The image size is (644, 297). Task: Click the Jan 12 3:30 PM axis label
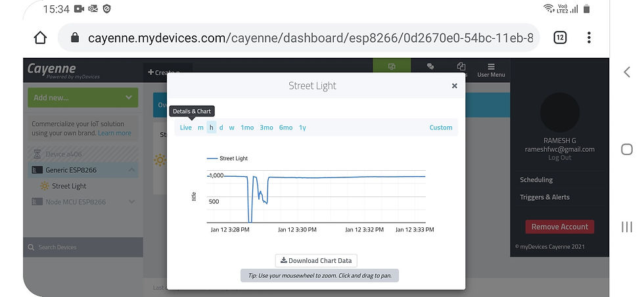pyautogui.click(x=297, y=229)
